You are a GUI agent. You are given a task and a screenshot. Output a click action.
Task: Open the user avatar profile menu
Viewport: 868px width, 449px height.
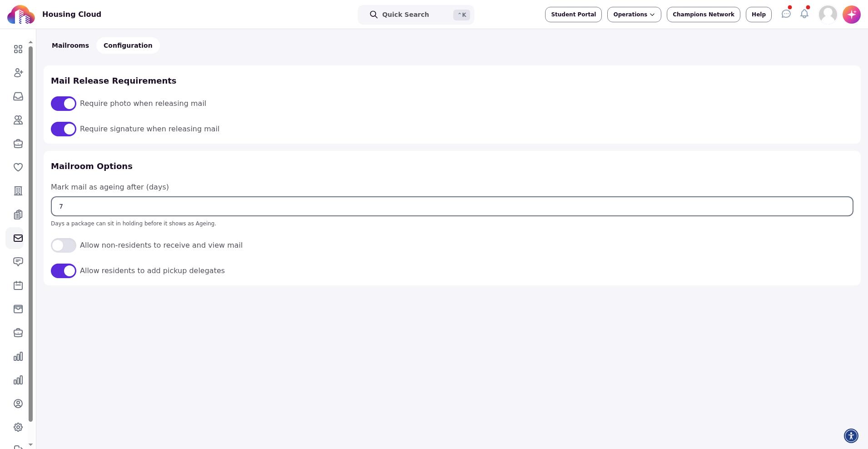point(828,15)
